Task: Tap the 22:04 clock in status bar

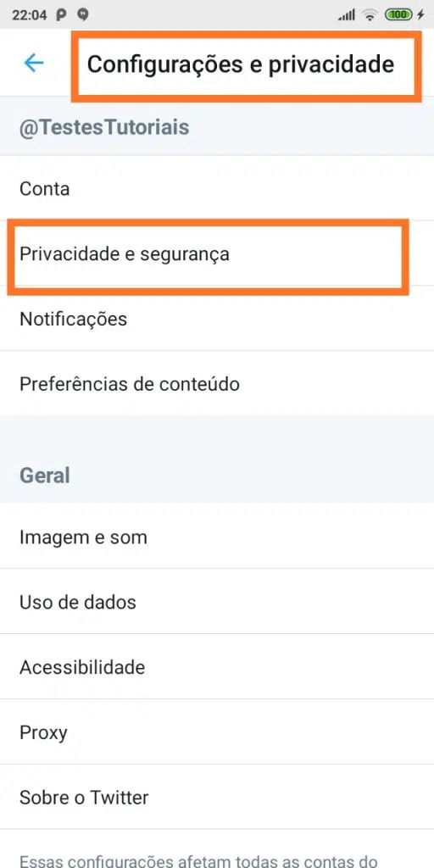Action: pyautogui.click(x=30, y=15)
